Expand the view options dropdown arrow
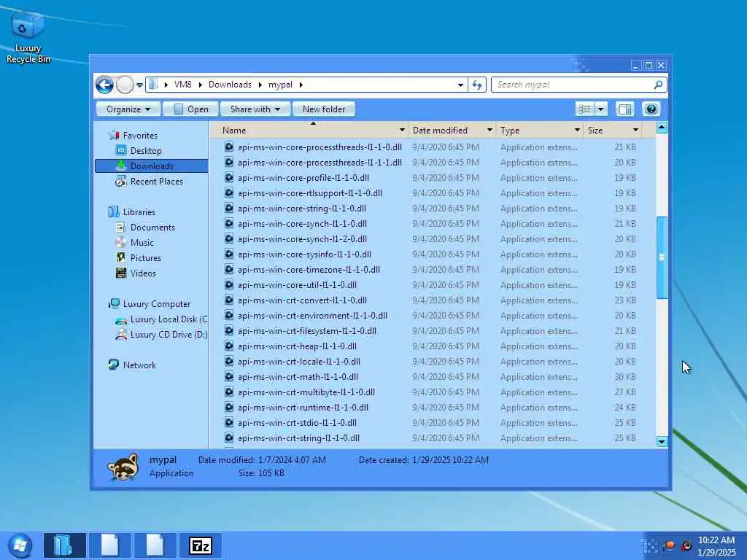 pos(601,109)
